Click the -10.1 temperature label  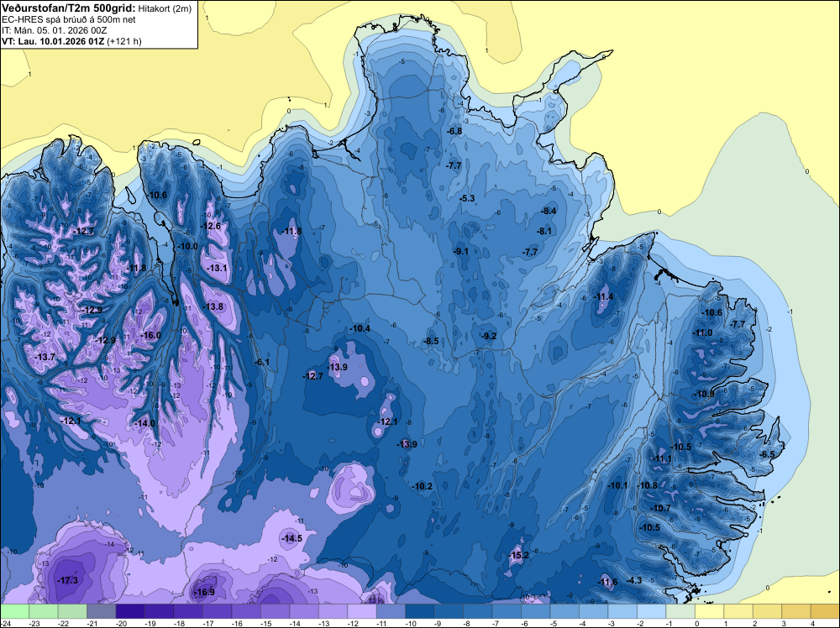pos(617,485)
